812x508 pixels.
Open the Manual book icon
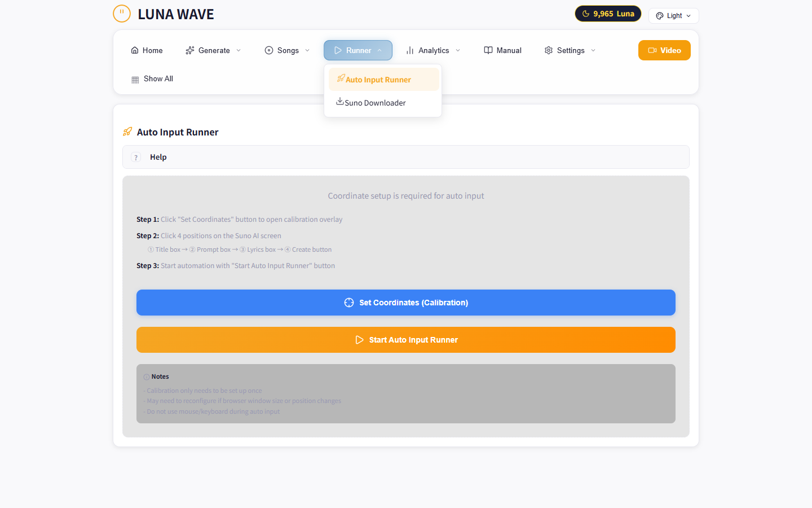[x=487, y=50]
